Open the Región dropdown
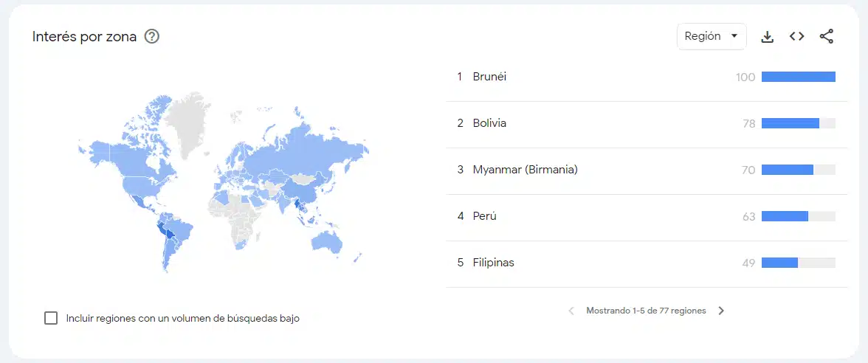This screenshot has height=363, width=868. click(x=711, y=36)
